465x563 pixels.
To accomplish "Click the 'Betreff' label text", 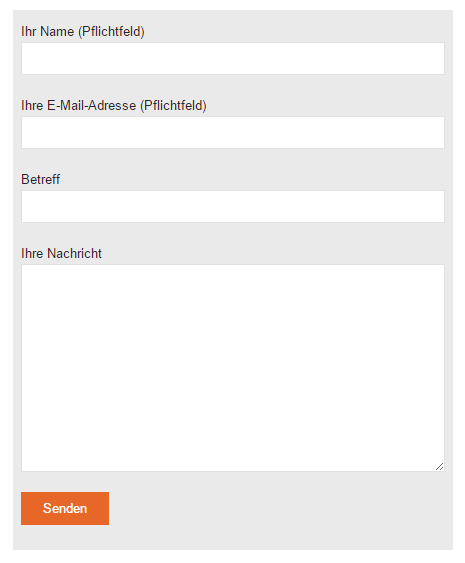I will 41,179.
